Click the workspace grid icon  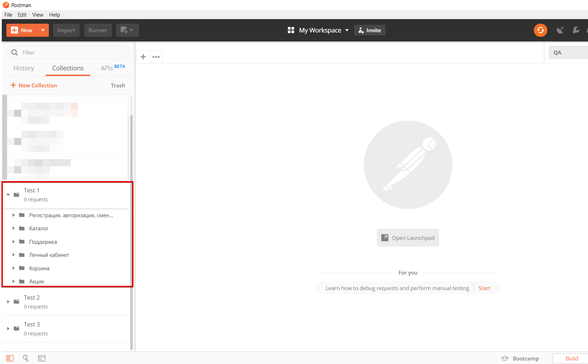291,30
